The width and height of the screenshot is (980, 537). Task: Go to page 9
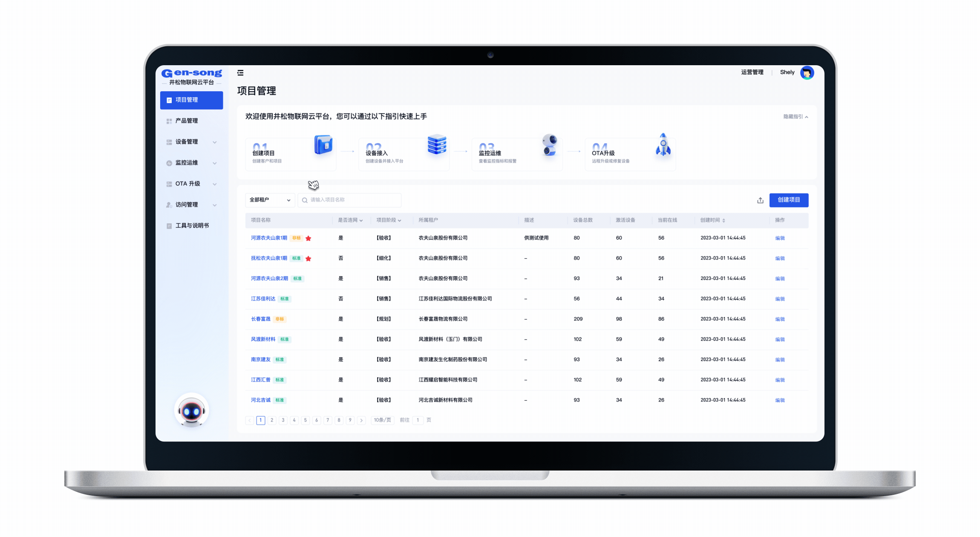[x=350, y=420]
